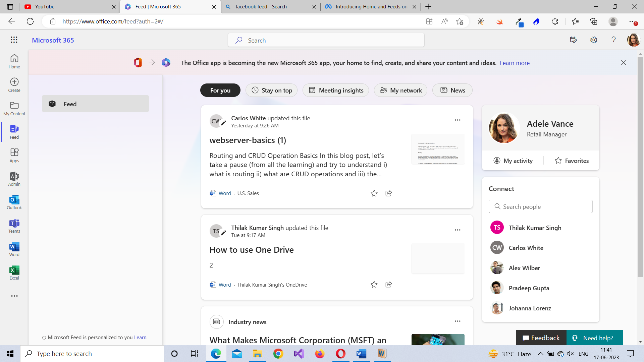Click Learn link about personalized feed
The width and height of the screenshot is (644, 362).
point(140,338)
